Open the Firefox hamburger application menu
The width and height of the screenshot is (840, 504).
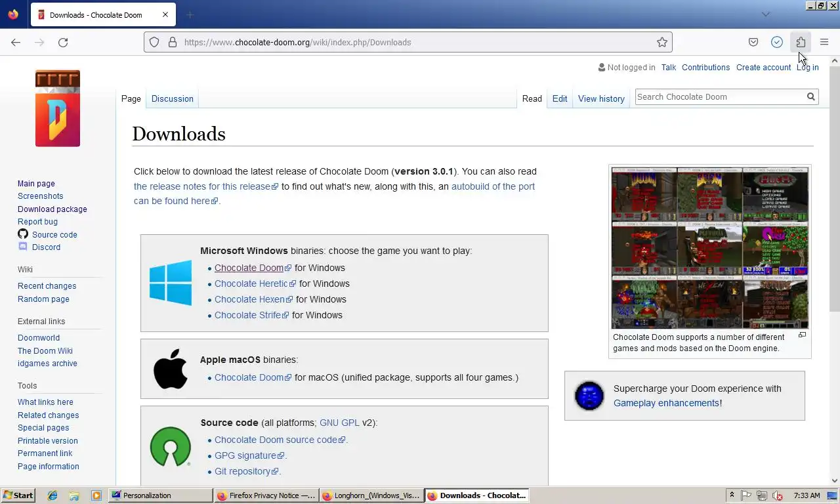(824, 42)
